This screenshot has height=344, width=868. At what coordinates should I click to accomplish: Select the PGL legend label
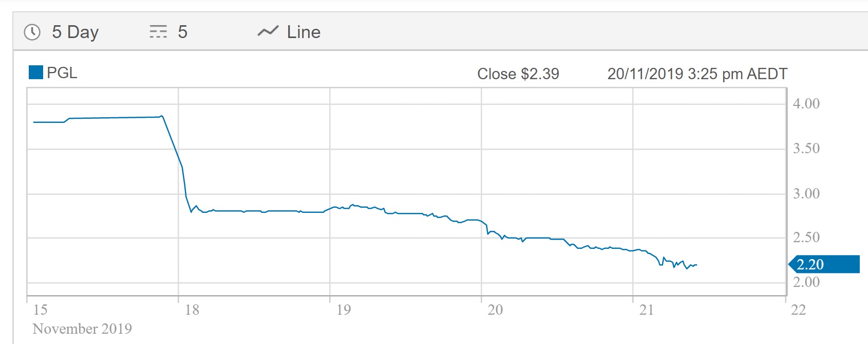pos(62,73)
